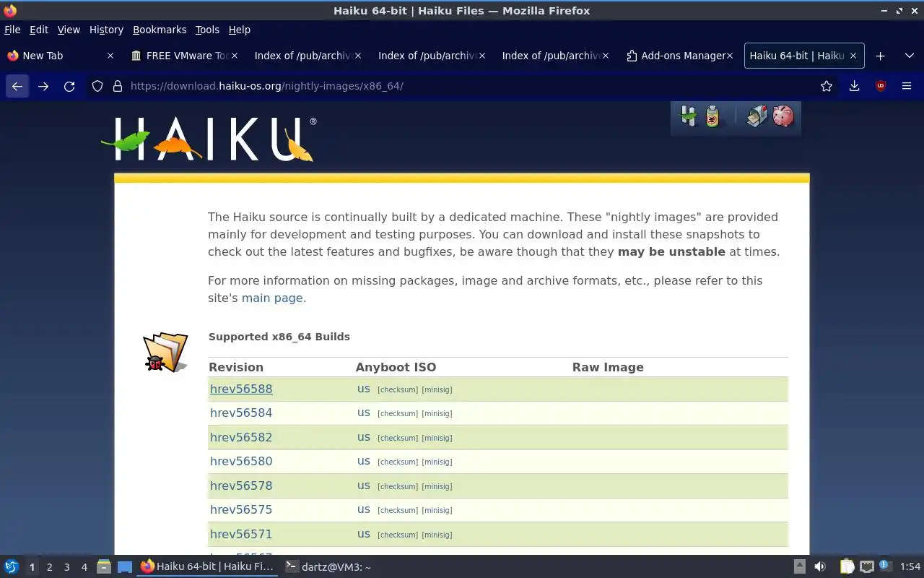Image resolution: width=924 pixels, height=578 pixels.
Task: Click the volume speaker tray icon
Action: [820, 567]
